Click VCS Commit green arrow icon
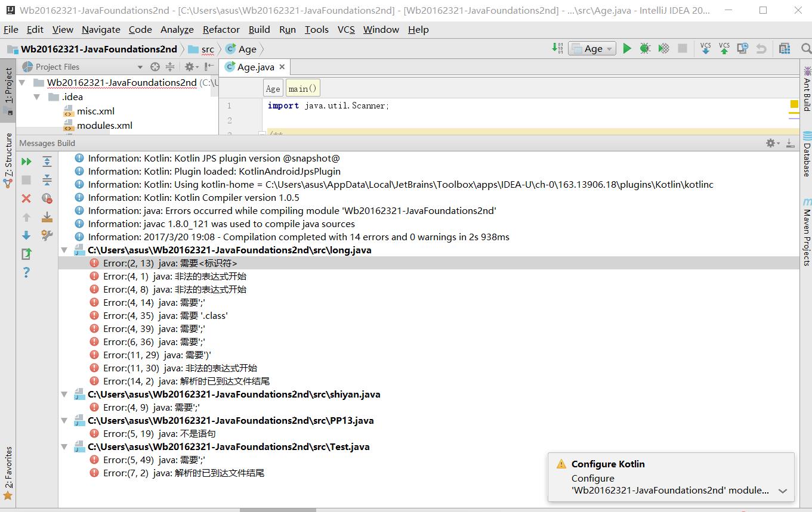The image size is (812, 512). pos(724,48)
